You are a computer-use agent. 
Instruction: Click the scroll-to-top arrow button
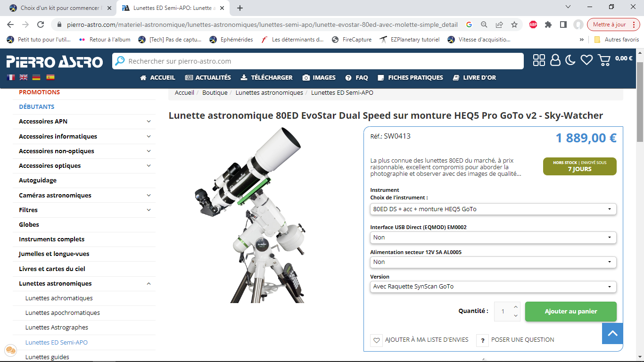point(612,334)
